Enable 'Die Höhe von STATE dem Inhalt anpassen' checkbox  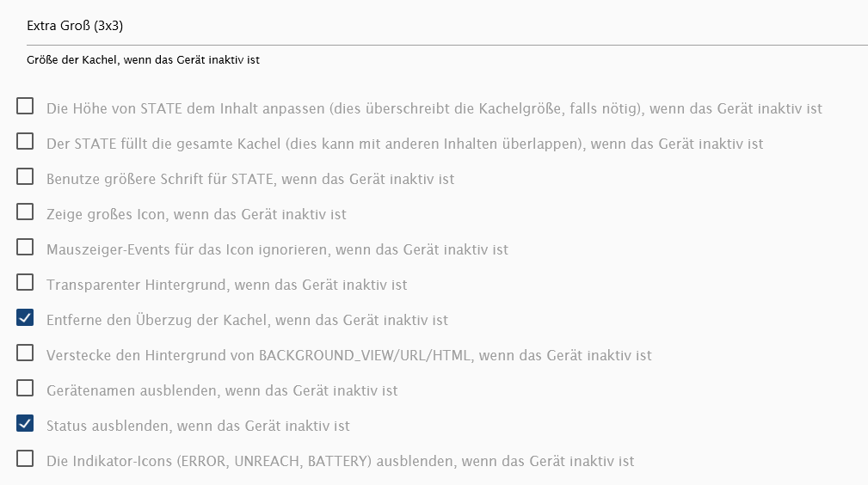pos(25,106)
